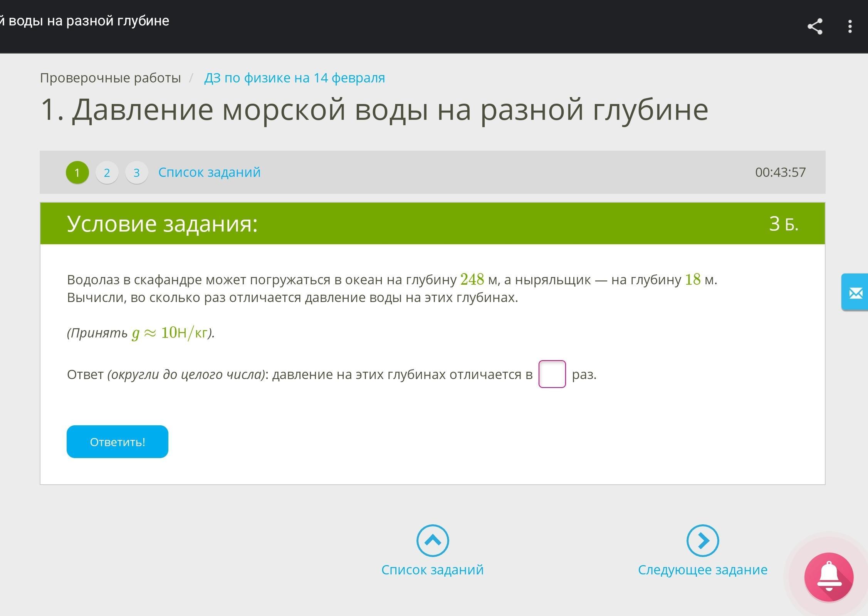Click the right-arrow circle icon
The image size is (868, 616).
tap(702, 540)
